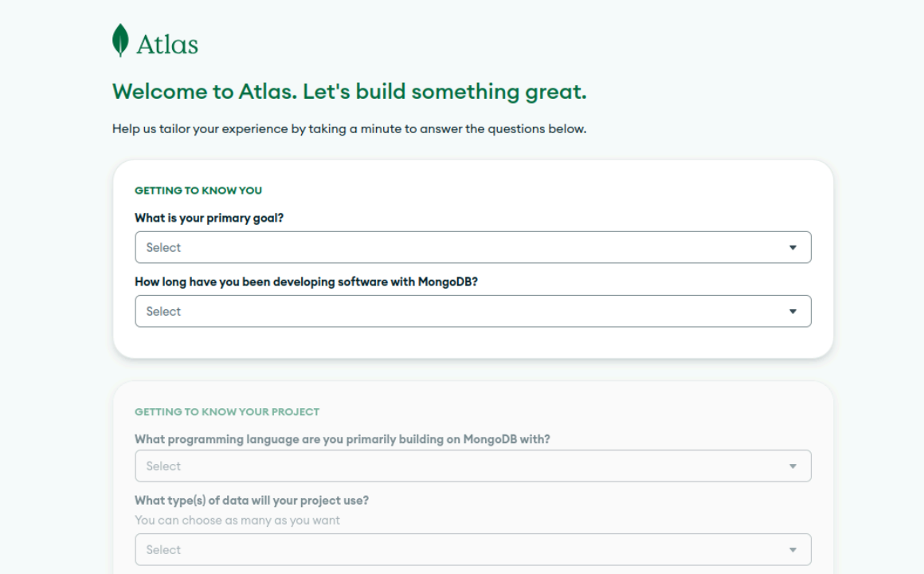924x574 pixels.
Task: Click the dropdown arrow for programming language
Action: 793,466
